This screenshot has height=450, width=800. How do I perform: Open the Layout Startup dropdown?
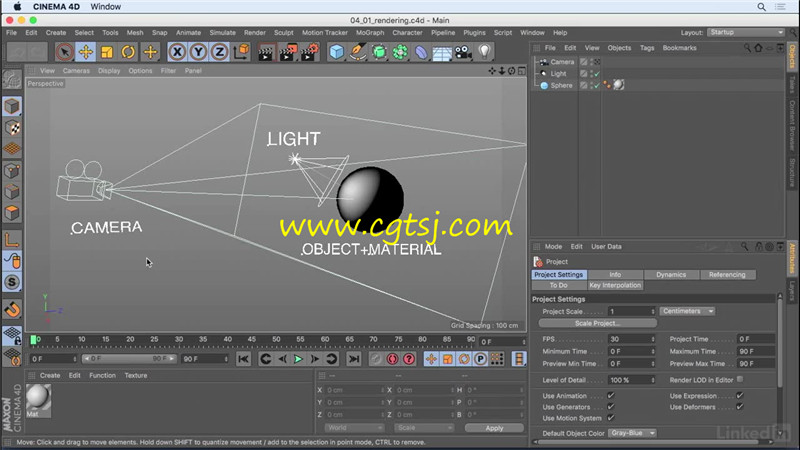coord(745,32)
